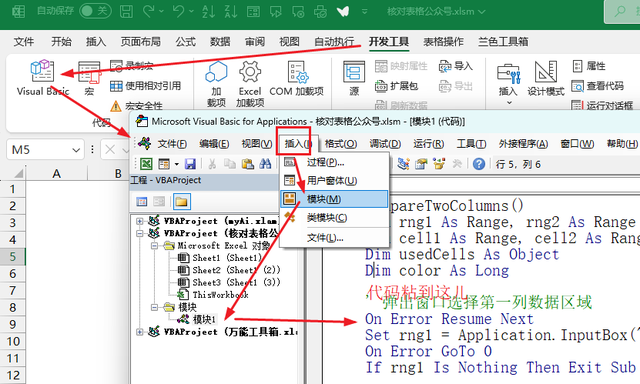The height and width of the screenshot is (384, 640).
Task: Click the Project Explorer icon in VBA toolbar
Action: coord(403,164)
